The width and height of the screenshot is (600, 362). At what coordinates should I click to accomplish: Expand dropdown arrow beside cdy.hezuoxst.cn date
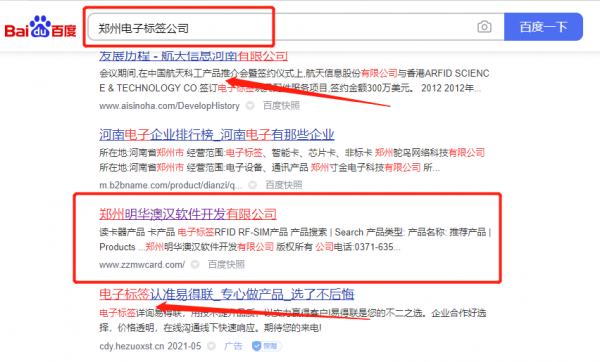(x=211, y=346)
